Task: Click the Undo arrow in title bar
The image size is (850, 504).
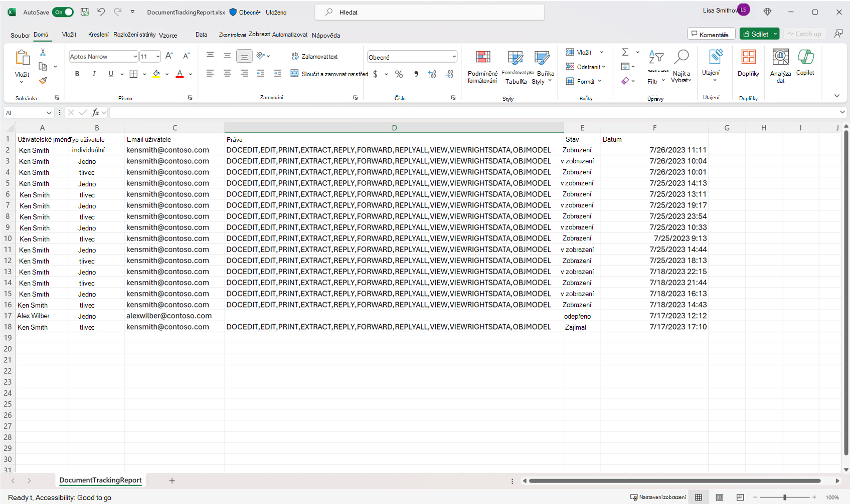Action: click(x=101, y=12)
